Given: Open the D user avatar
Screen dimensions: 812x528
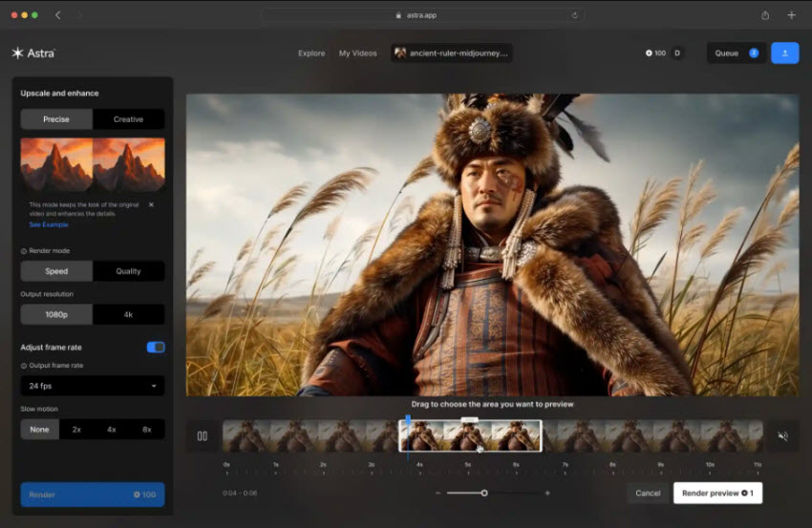Looking at the screenshot, I should (677, 53).
